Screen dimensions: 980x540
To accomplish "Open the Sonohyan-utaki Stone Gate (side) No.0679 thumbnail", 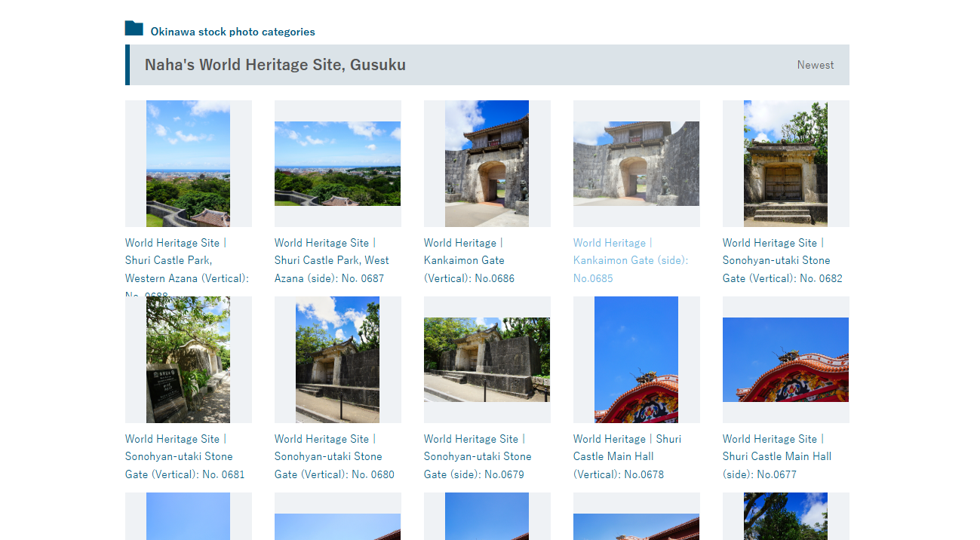I will click(x=487, y=360).
